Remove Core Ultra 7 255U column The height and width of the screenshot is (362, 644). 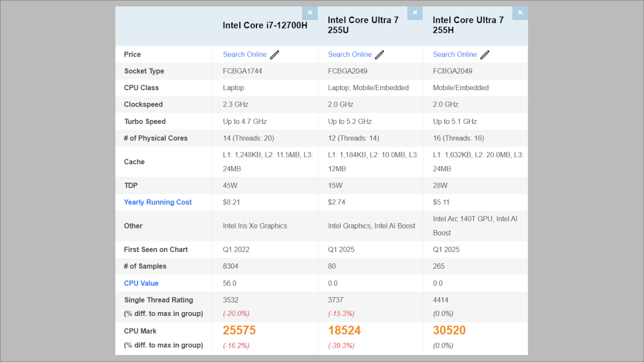(x=415, y=13)
